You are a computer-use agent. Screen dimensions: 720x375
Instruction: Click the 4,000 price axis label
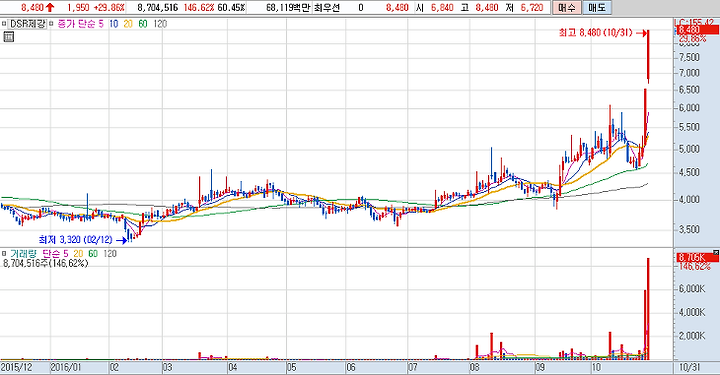pyautogui.click(x=690, y=200)
